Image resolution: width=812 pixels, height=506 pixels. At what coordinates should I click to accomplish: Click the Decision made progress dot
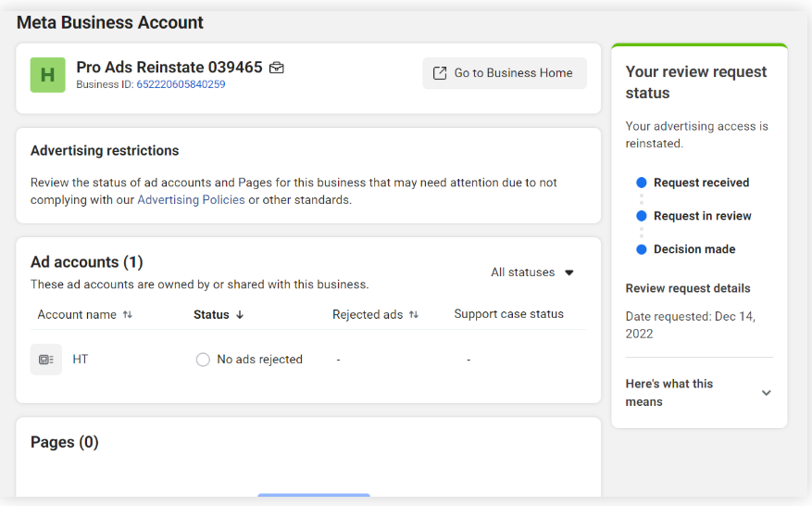(642, 249)
